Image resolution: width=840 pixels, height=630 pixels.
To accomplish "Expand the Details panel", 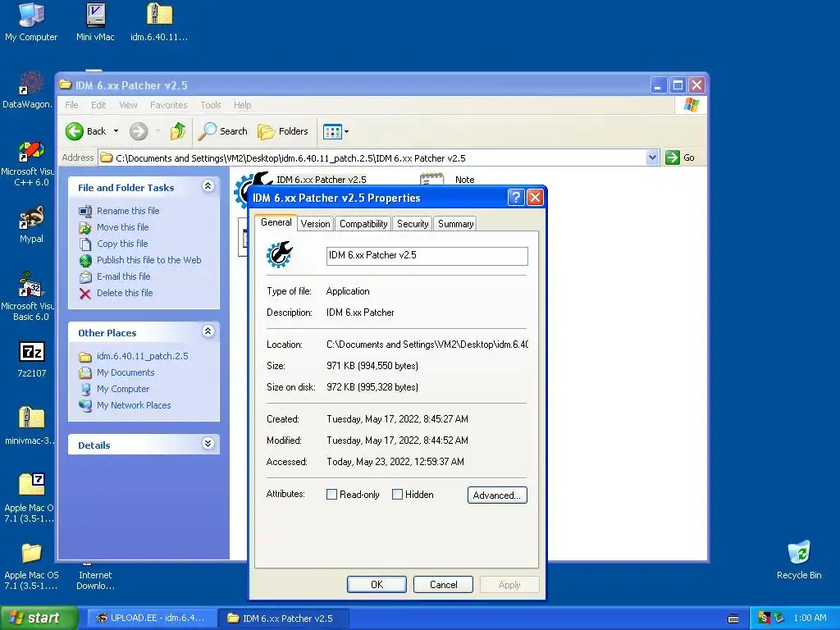I will pos(208,444).
